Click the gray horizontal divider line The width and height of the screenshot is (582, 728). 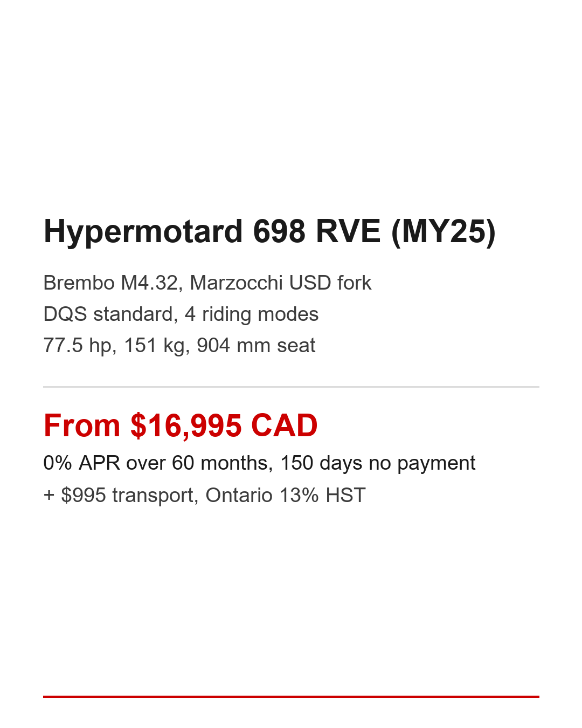pyautogui.click(x=291, y=387)
